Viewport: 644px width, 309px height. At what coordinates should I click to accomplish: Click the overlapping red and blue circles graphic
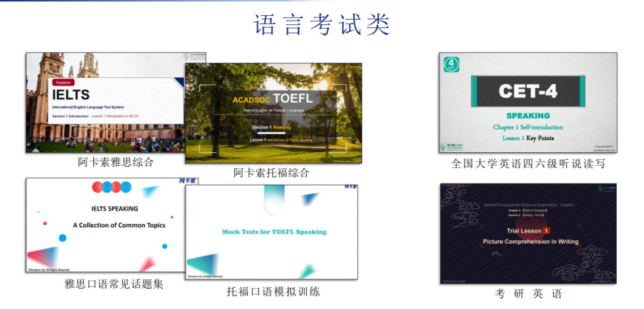111,187
